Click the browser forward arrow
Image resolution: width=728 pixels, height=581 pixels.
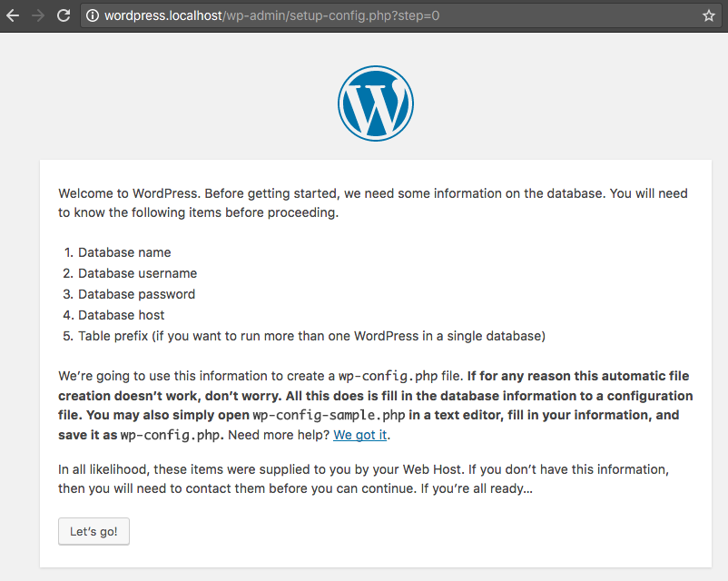[38, 15]
